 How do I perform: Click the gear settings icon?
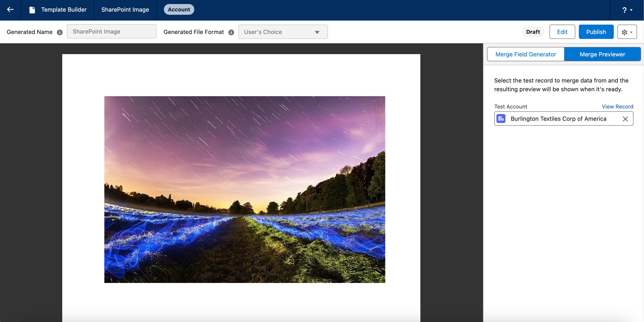point(624,32)
